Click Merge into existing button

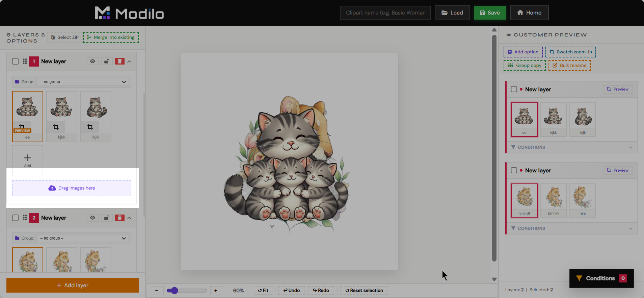coord(111,38)
